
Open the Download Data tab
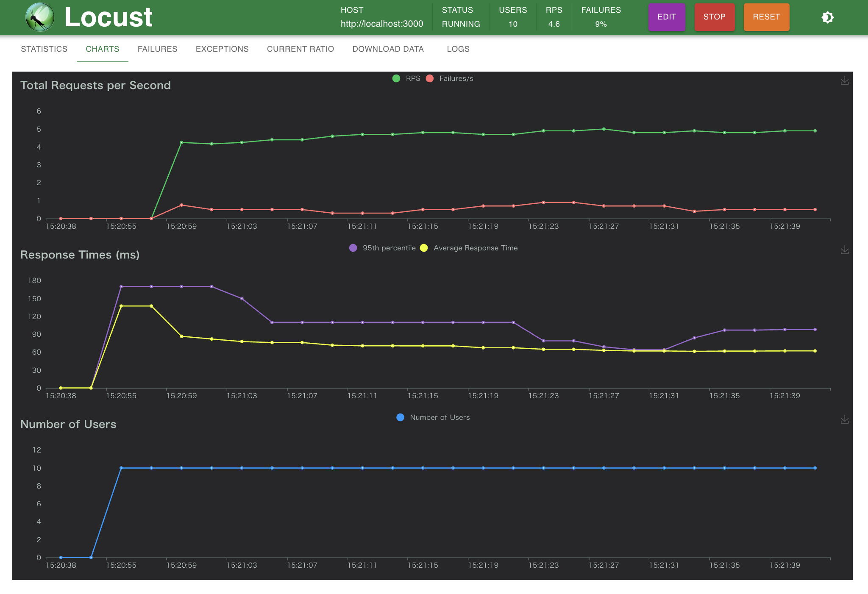tap(388, 49)
